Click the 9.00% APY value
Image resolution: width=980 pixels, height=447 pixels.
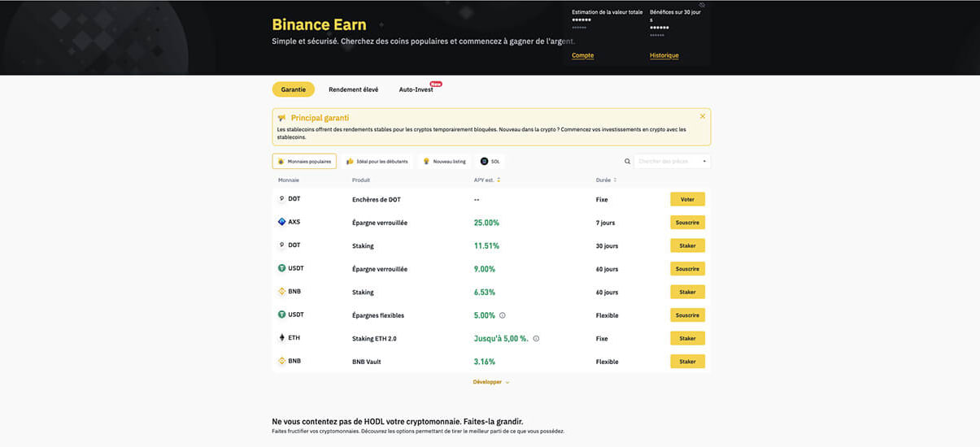pos(485,269)
